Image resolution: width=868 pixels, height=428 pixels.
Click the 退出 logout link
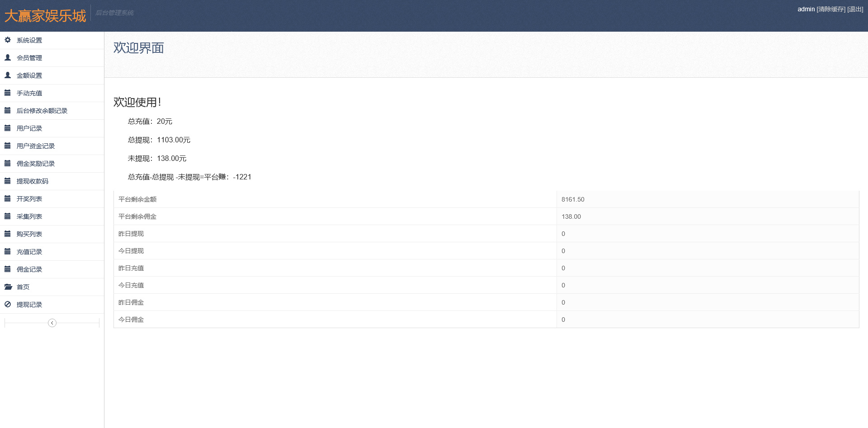click(855, 9)
